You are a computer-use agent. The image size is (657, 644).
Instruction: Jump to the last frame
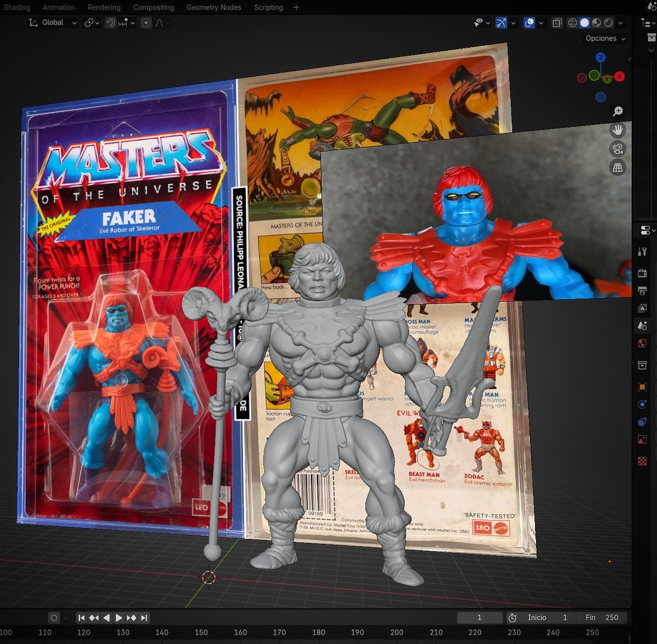coord(143,618)
